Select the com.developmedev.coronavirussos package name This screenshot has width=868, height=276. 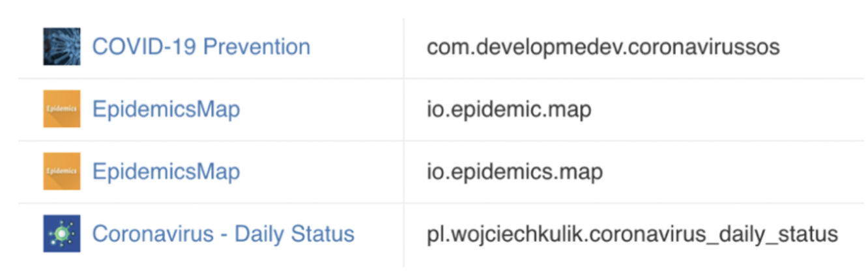pos(603,48)
